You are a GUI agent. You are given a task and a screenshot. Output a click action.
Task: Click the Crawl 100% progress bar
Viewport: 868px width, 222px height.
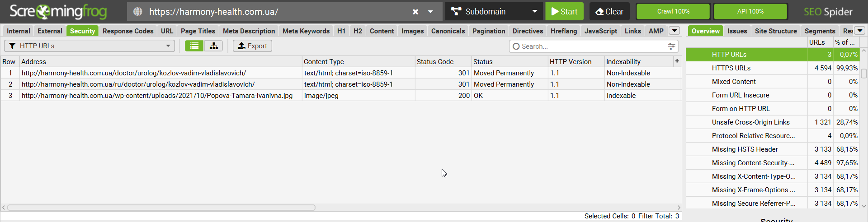[x=673, y=11]
